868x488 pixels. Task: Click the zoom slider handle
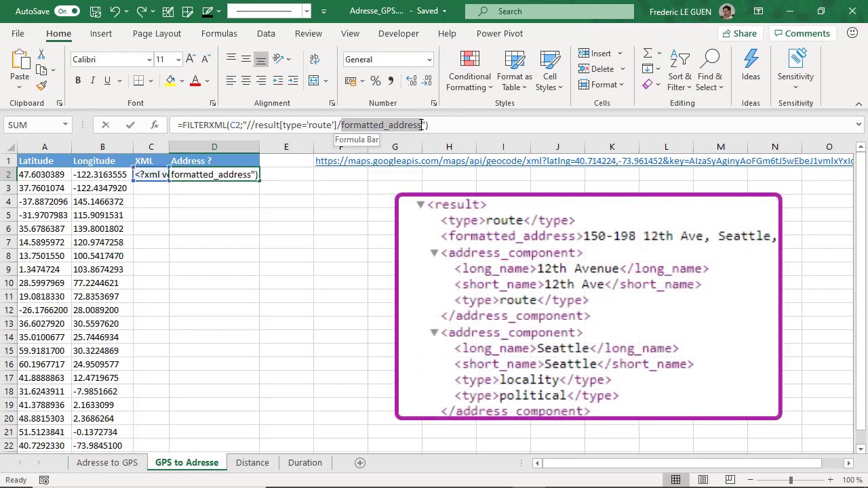tap(790, 480)
